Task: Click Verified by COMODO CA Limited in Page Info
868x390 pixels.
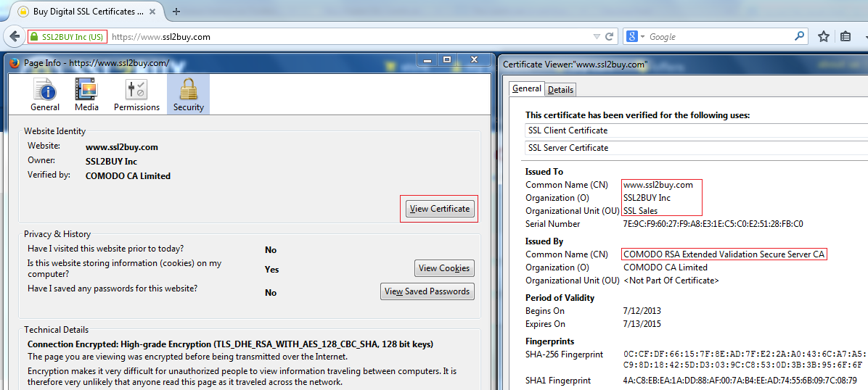Action: [128, 176]
